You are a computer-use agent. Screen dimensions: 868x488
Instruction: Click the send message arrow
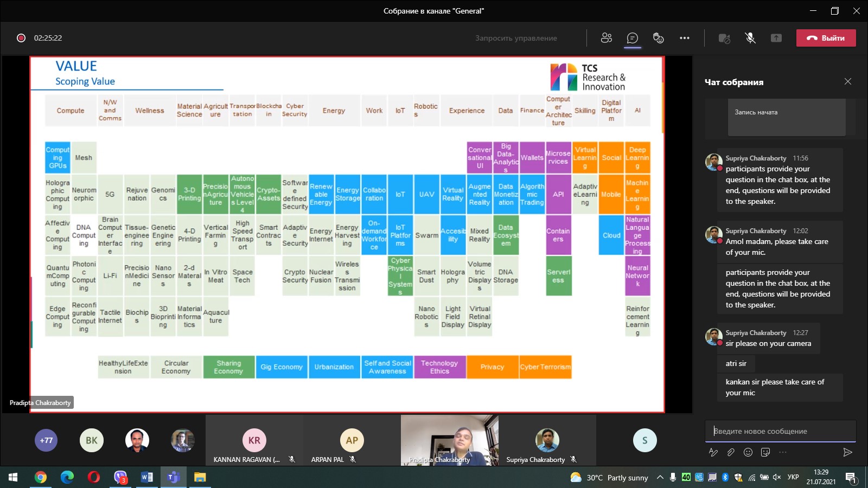pyautogui.click(x=847, y=452)
